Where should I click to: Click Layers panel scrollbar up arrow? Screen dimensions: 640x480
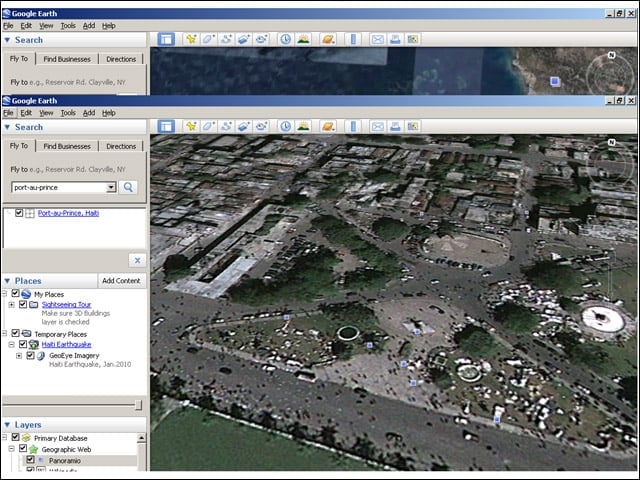(141, 438)
